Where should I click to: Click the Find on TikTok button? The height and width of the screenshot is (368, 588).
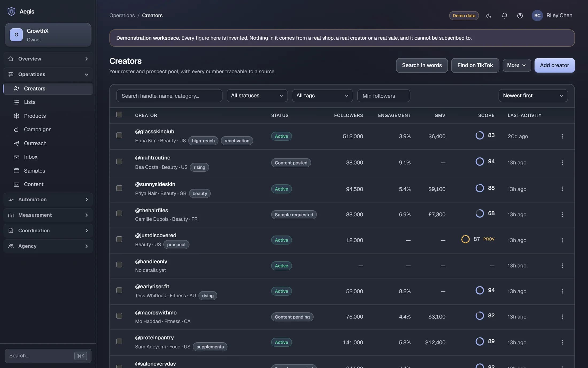click(475, 65)
